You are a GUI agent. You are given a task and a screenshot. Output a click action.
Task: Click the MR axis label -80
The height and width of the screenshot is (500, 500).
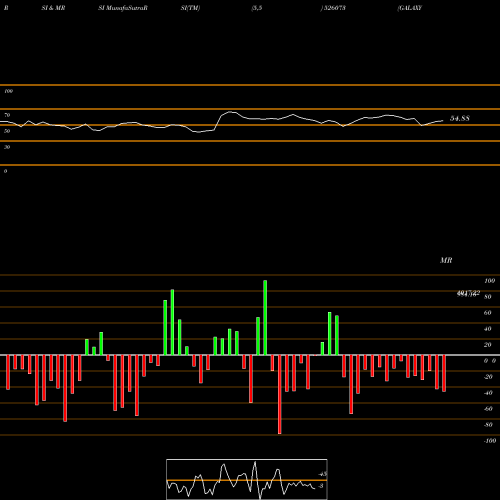pos(488,425)
